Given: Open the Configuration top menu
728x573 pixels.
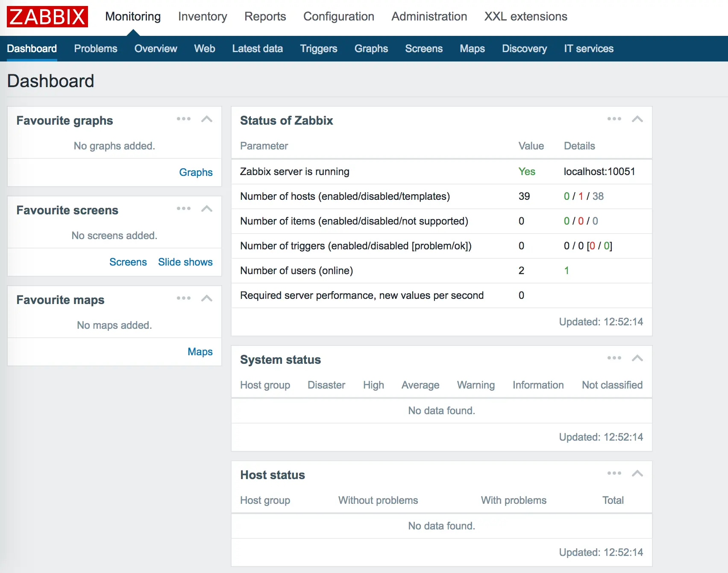Looking at the screenshot, I should pyautogui.click(x=339, y=17).
